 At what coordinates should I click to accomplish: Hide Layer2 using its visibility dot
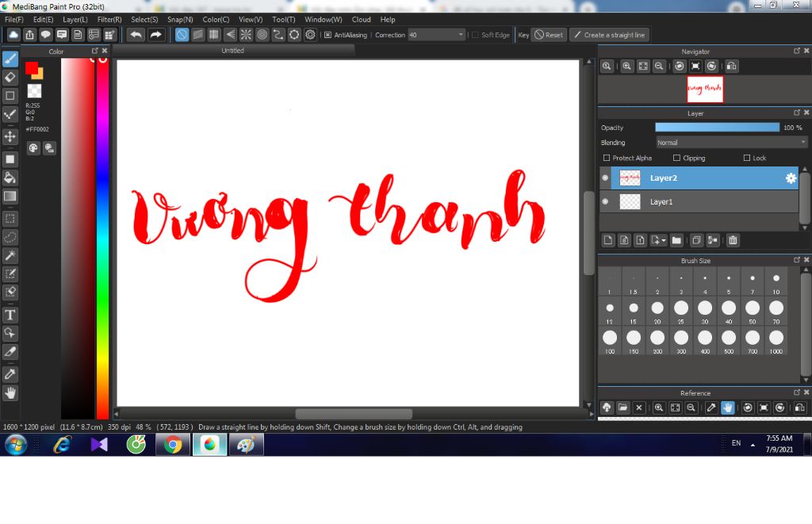click(605, 178)
